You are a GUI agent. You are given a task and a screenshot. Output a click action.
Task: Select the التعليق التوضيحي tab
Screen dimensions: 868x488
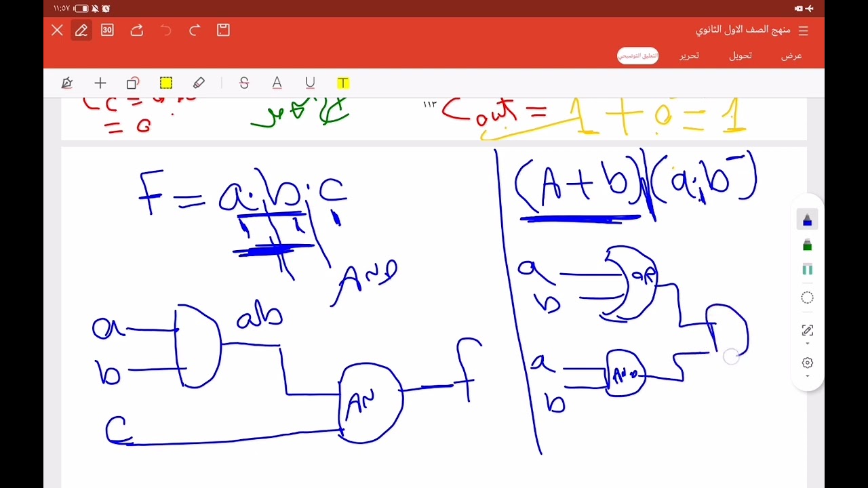(x=638, y=56)
